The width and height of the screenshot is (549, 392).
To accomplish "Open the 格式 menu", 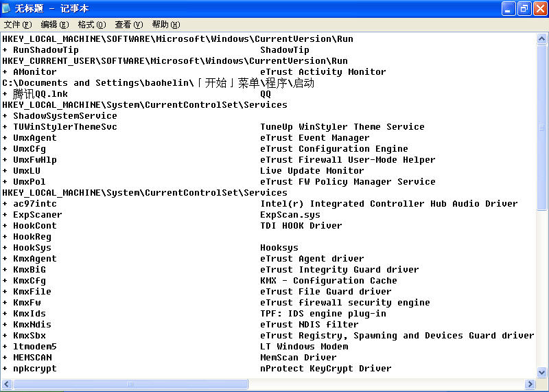I will (x=91, y=25).
